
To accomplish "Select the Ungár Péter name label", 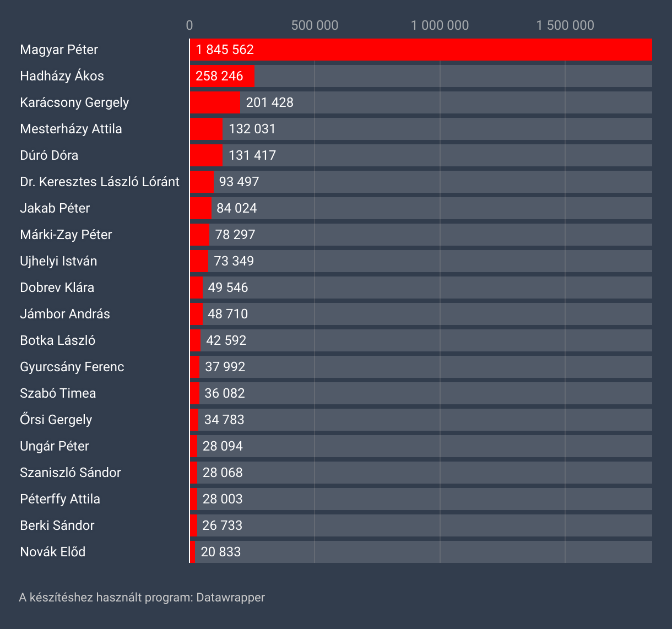I will pyautogui.click(x=55, y=446).
